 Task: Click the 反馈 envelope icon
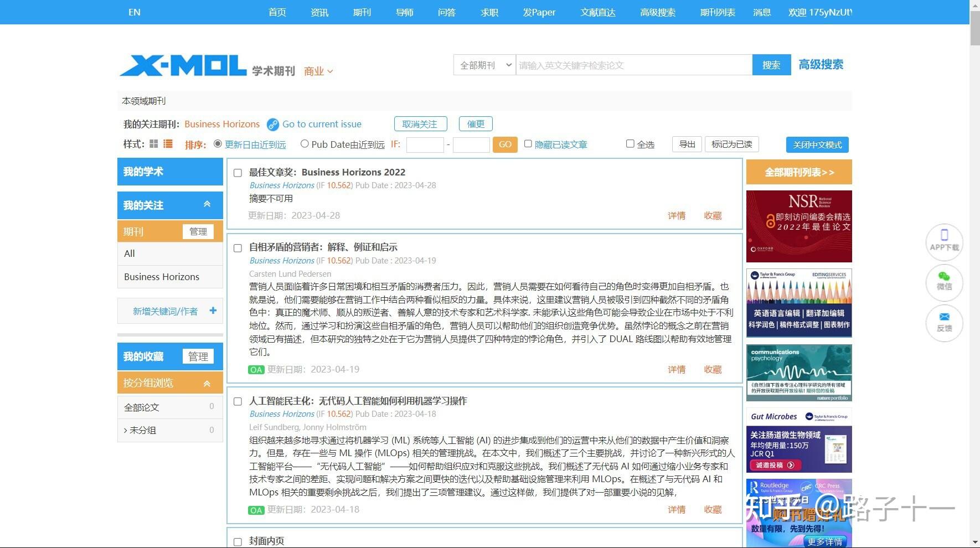[944, 323]
